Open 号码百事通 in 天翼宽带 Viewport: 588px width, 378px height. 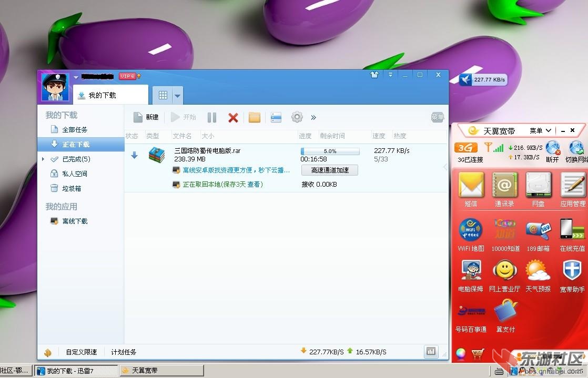471,318
